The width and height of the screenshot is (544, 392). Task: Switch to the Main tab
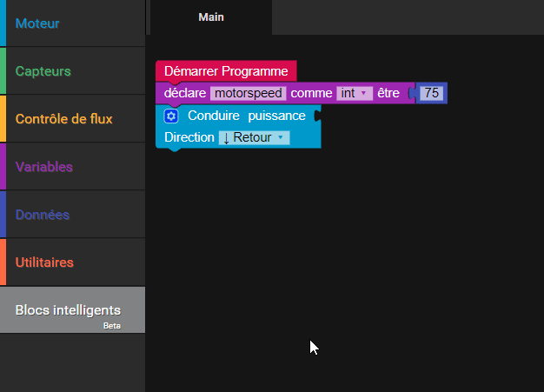click(x=211, y=17)
